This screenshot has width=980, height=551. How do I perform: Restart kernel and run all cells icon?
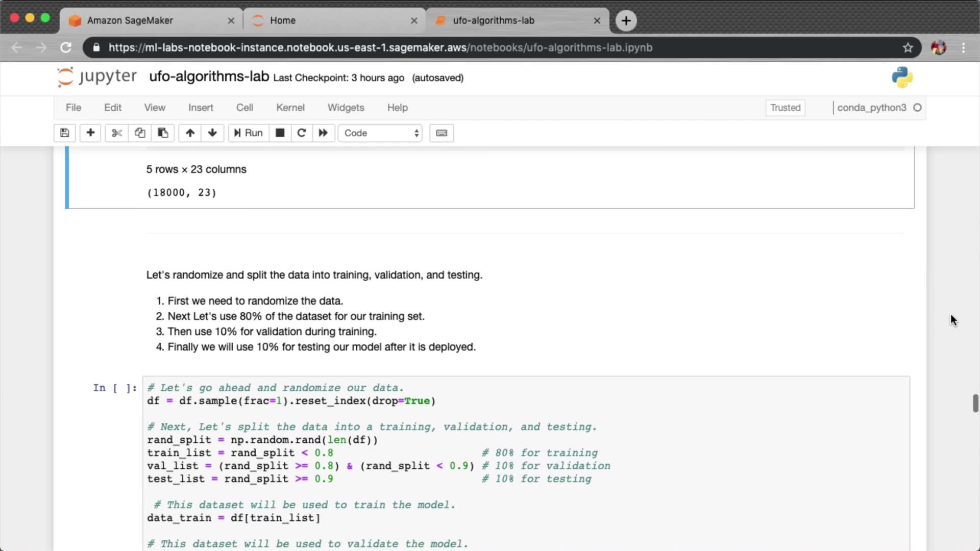point(323,133)
